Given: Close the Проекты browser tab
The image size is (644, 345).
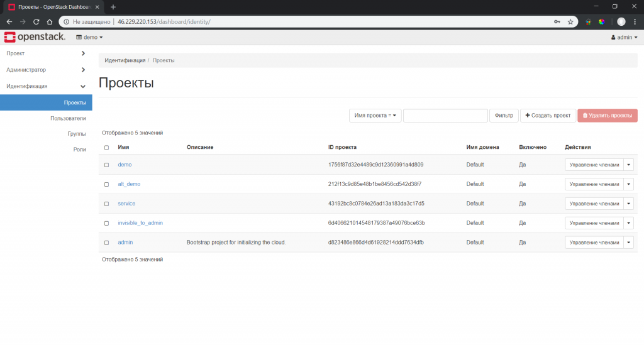Looking at the screenshot, I should coord(97,7).
